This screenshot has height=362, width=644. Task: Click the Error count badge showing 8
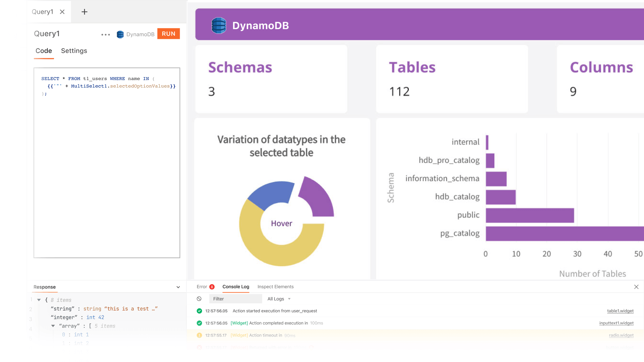(212, 287)
